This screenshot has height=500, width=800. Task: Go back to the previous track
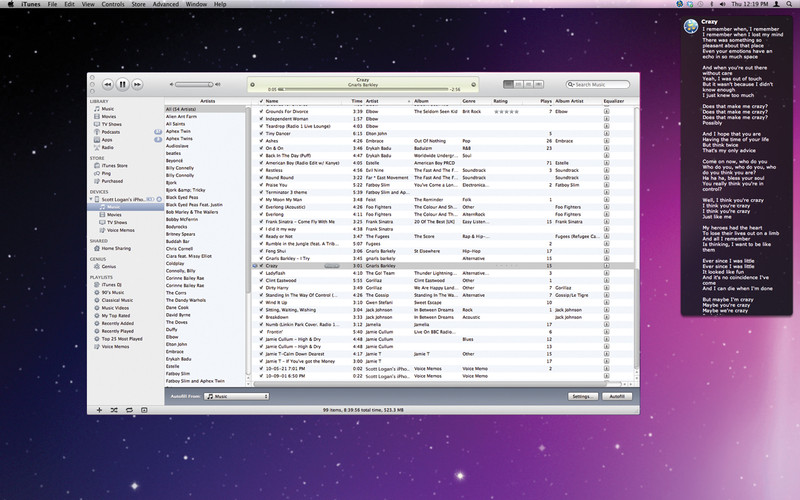[107, 85]
